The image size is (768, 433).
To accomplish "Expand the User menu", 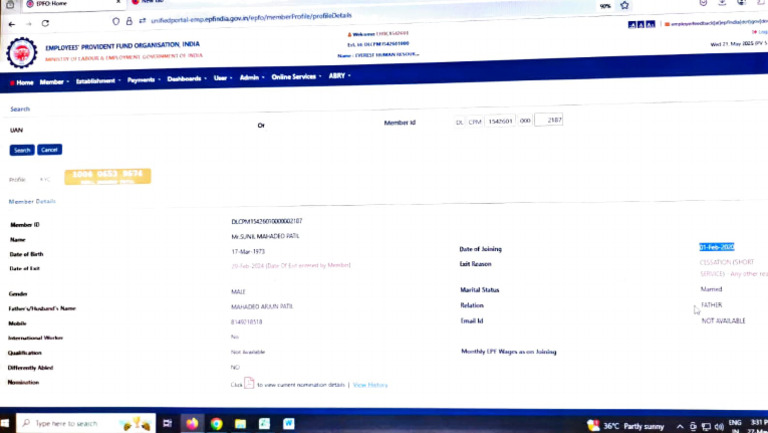I will [x=223, y=78].
